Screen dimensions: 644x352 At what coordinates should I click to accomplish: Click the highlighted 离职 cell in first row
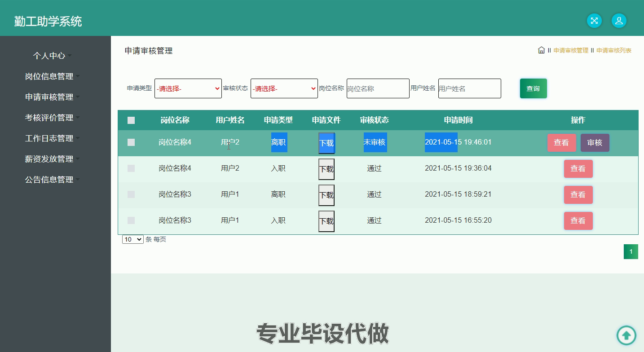coord(279,142)
